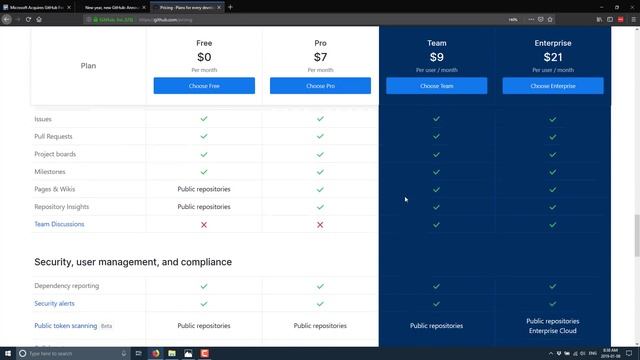640x360 pixels.
Task: Click the Pro plan Project boards checkmark
Action: point(320,154)
